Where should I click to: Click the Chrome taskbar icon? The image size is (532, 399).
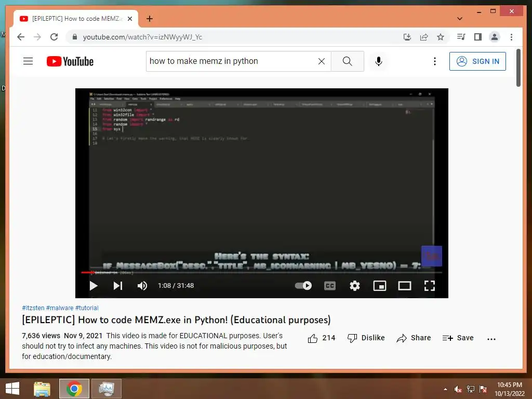click(74, 389)
